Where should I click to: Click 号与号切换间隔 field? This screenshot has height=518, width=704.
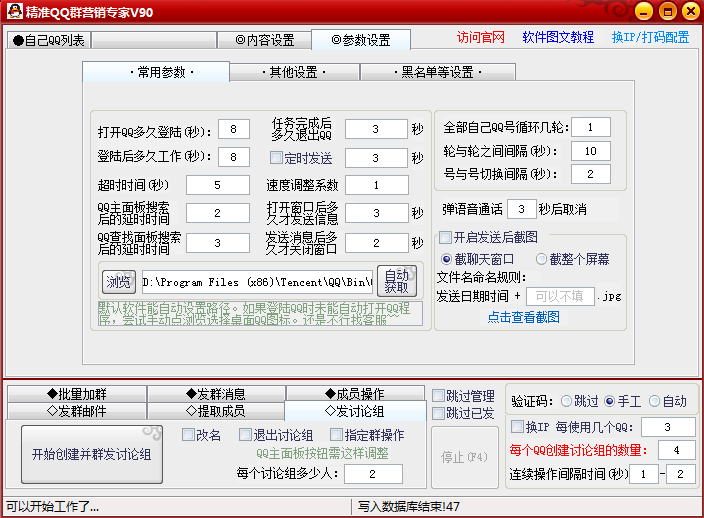pos(591,174)
